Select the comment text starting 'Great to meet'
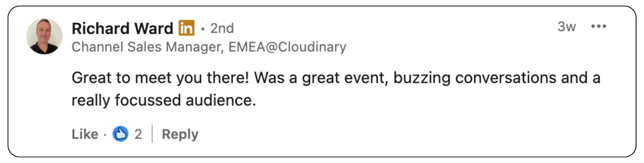The width and height of the screenshot is (644, 163). coord(336,89)
